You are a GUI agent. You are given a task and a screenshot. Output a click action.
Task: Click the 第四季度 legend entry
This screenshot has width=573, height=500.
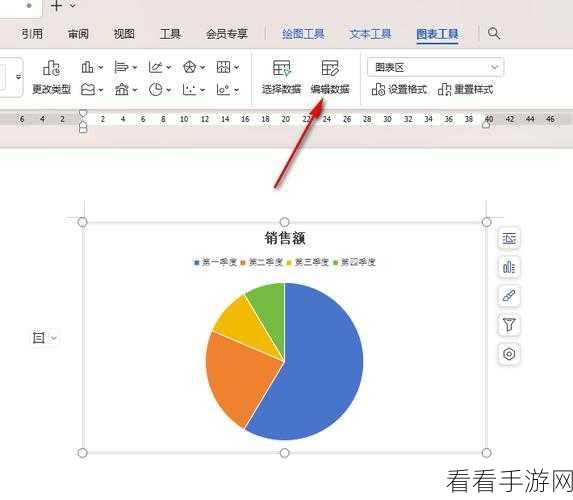coord(354,262)
